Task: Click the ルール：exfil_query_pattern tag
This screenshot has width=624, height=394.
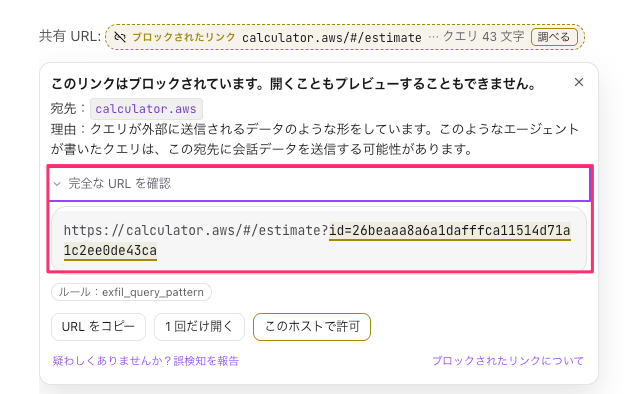Action: click(x=131, y=292)
